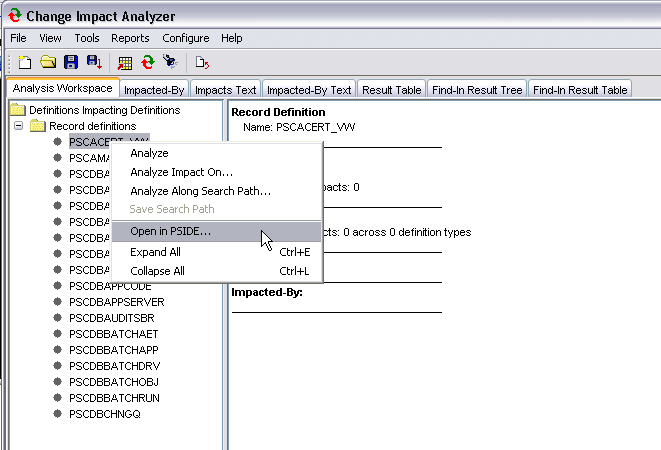Switch to the Result Table tab
Screen dimensions: 661x450
pos(391,90)
